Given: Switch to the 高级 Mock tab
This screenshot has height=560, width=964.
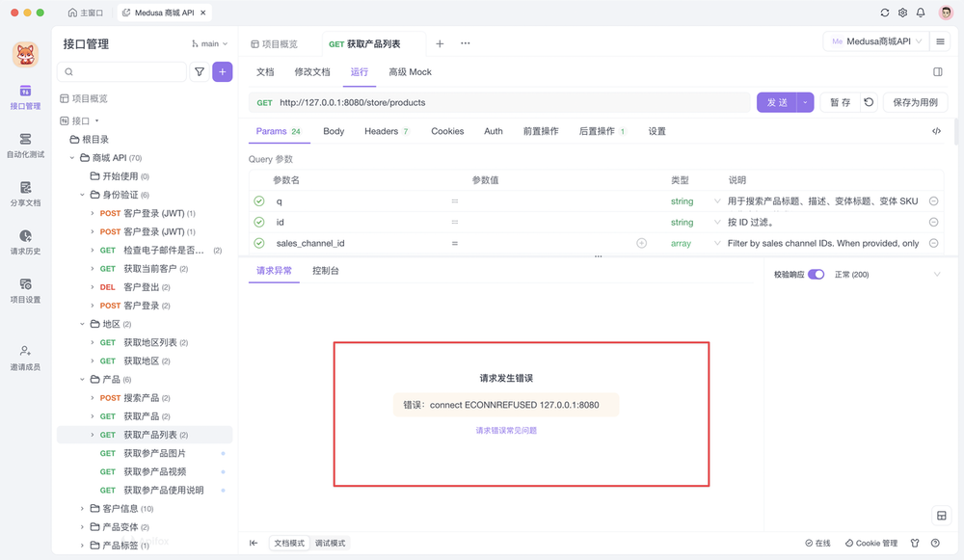Looking at the screenshot, I should tap(410, 72).
